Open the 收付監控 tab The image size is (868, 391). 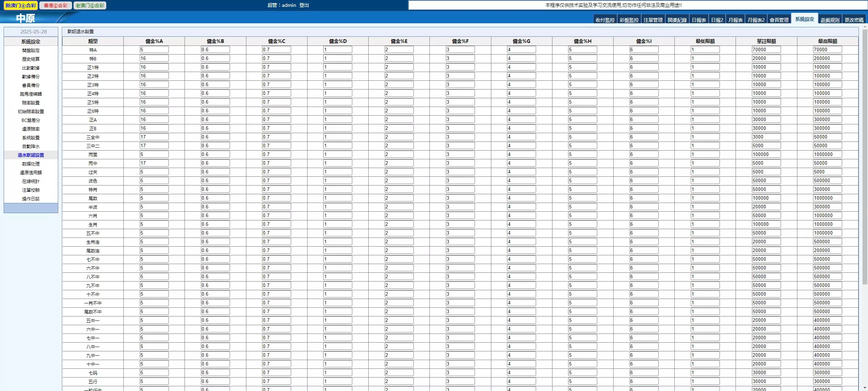605,20
